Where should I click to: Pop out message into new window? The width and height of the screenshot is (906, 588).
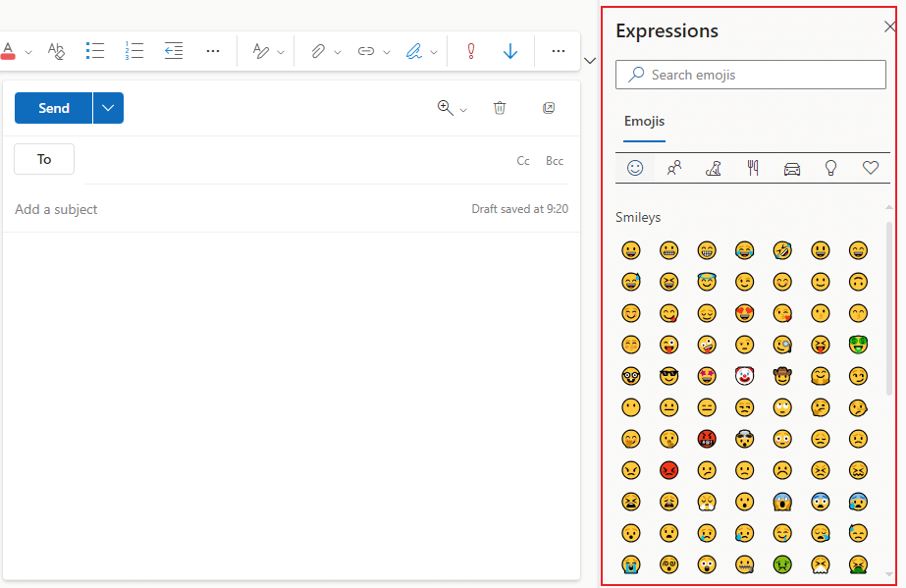point(549,108)
